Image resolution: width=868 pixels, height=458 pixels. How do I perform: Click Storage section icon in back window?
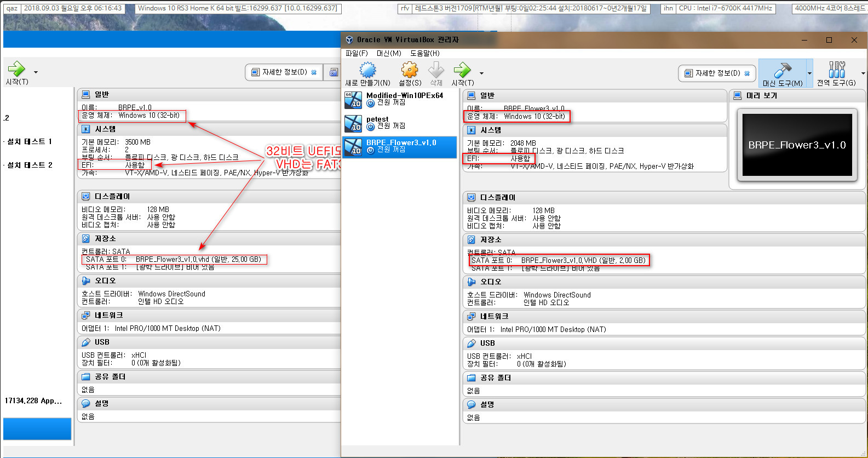(x=86, y=238)
